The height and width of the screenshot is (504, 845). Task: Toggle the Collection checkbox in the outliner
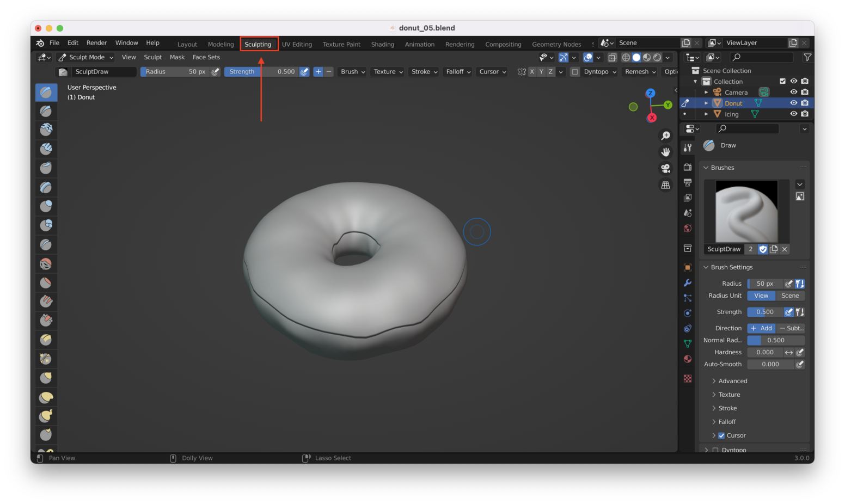[783, 81]
